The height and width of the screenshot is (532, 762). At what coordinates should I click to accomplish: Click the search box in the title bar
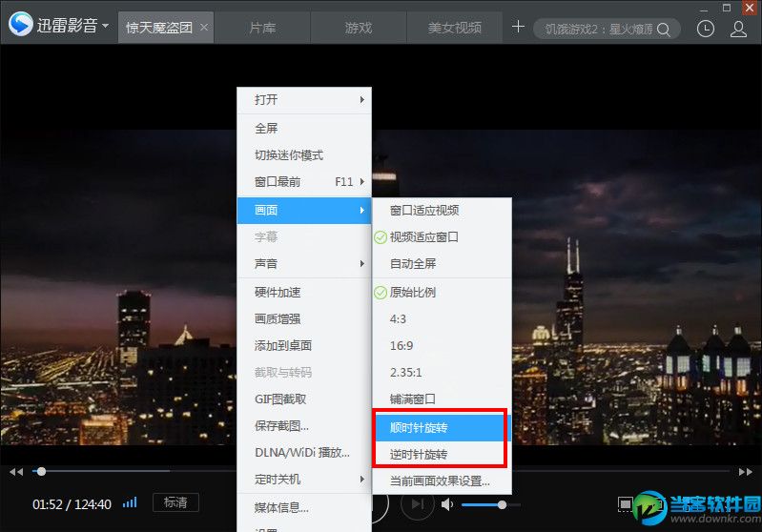tap(607, 30)
